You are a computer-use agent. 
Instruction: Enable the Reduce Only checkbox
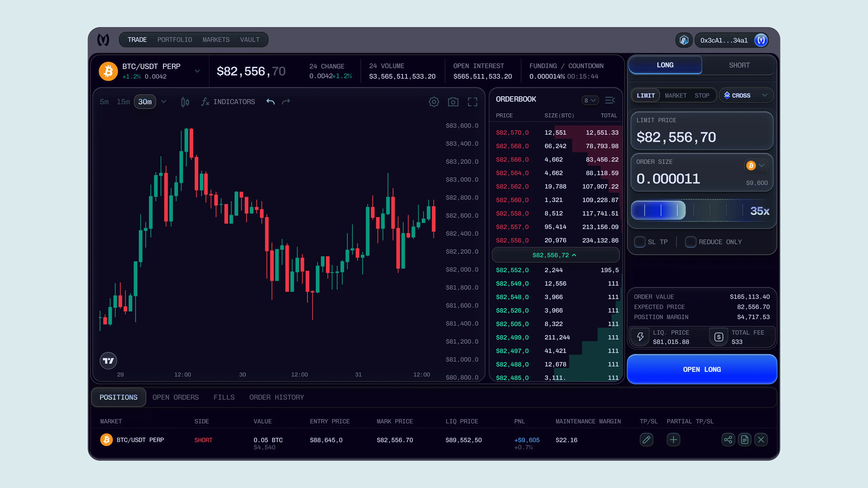point(690,242)
